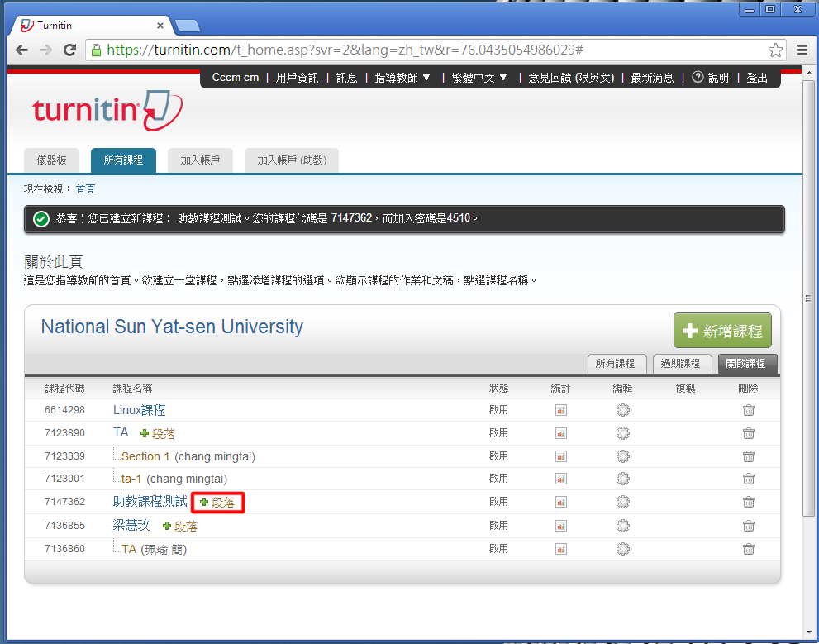Click the help 說明 question mark icon

[x=698, y=78]
